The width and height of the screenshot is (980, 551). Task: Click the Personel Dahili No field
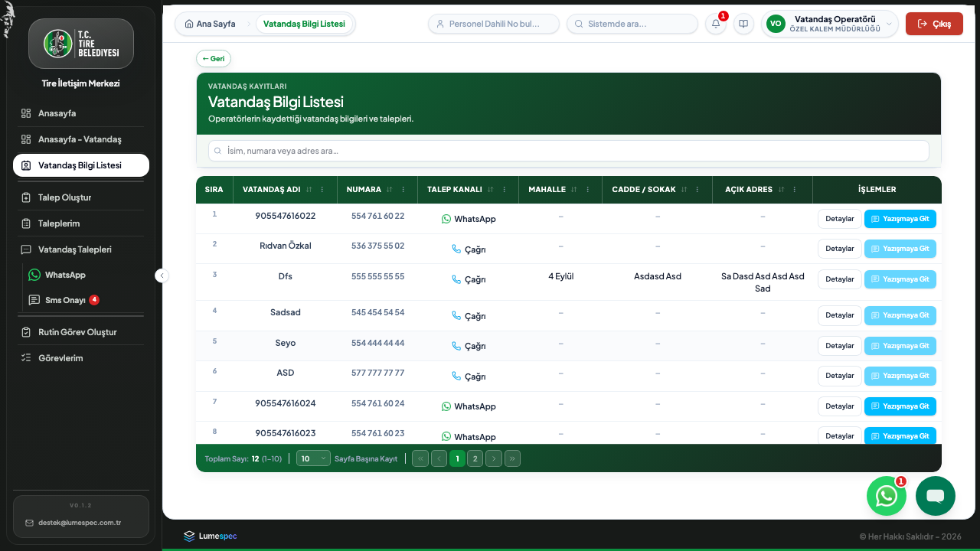[x=494, y=24]
